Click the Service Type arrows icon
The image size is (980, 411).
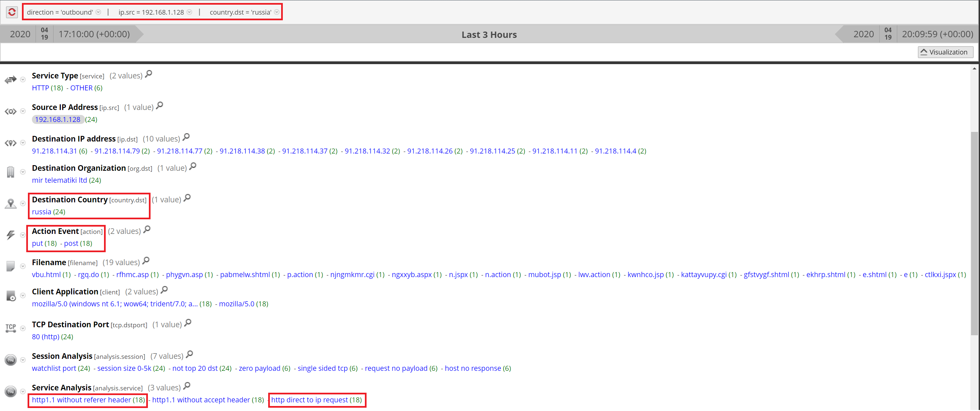(11, 79)
